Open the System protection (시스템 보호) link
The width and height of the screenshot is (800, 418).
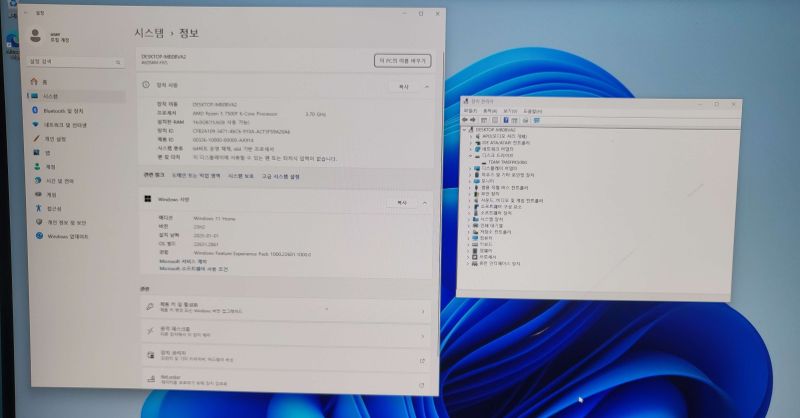pos(240,176)
